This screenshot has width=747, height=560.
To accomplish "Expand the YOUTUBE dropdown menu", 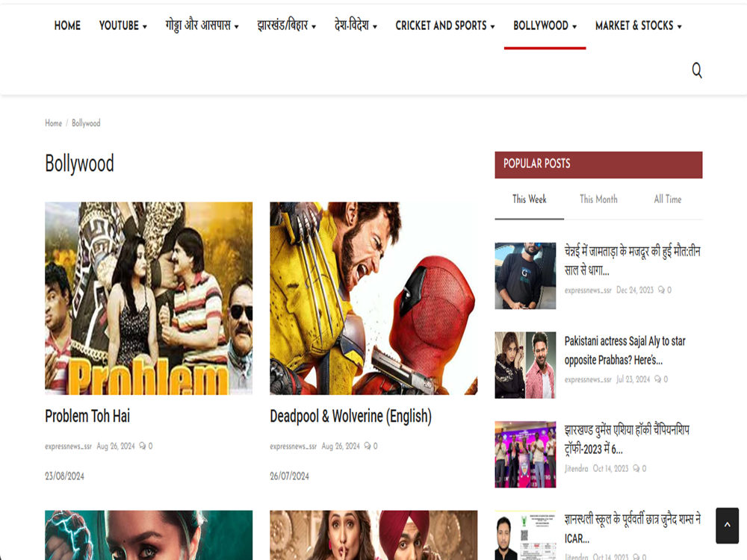I will (123, 25).
